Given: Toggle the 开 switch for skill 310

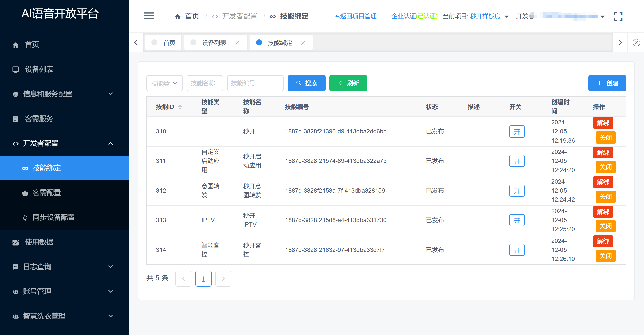Looking at the screenshot, I should (517, 131).
